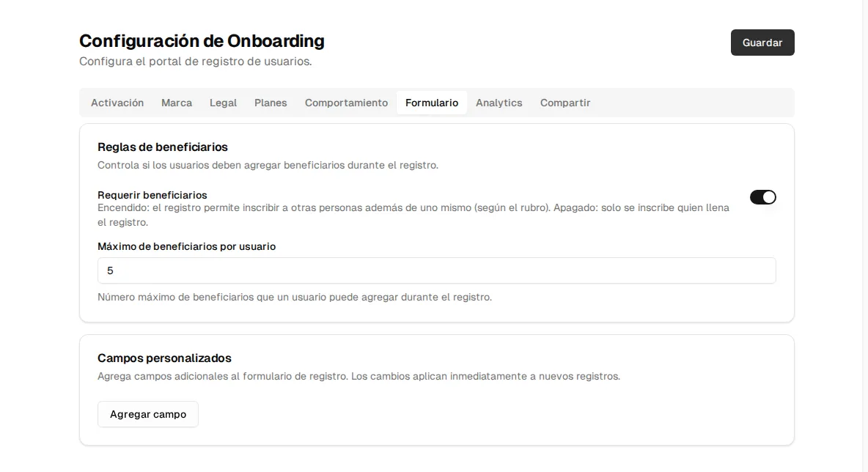Click the Reglas de beneficiarios heading
Screen dimensions: 868x472
pyautogui.click(x=163, y=147)
